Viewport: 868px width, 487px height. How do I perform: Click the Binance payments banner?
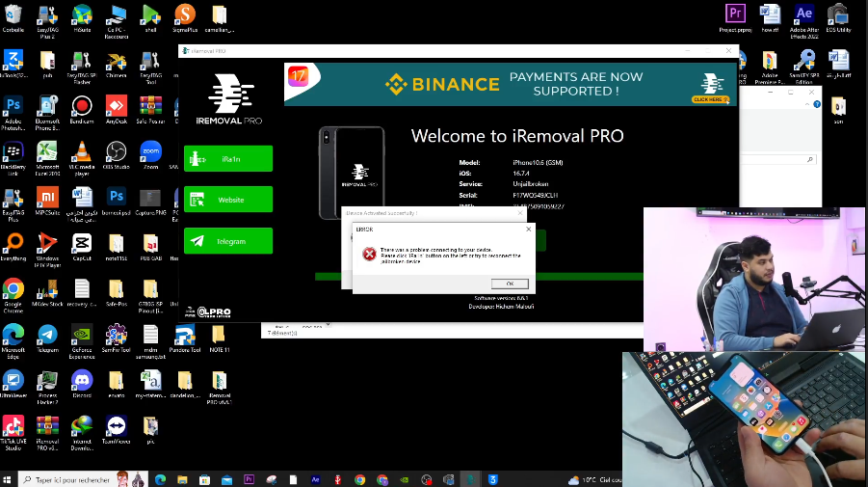click(511, 84)
